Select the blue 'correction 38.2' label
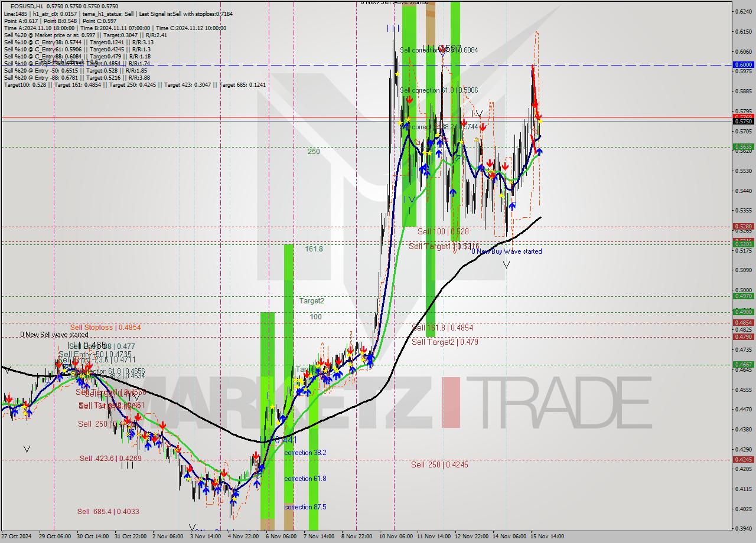This screenshot has width=756, height=543. [x=305, y=453]
